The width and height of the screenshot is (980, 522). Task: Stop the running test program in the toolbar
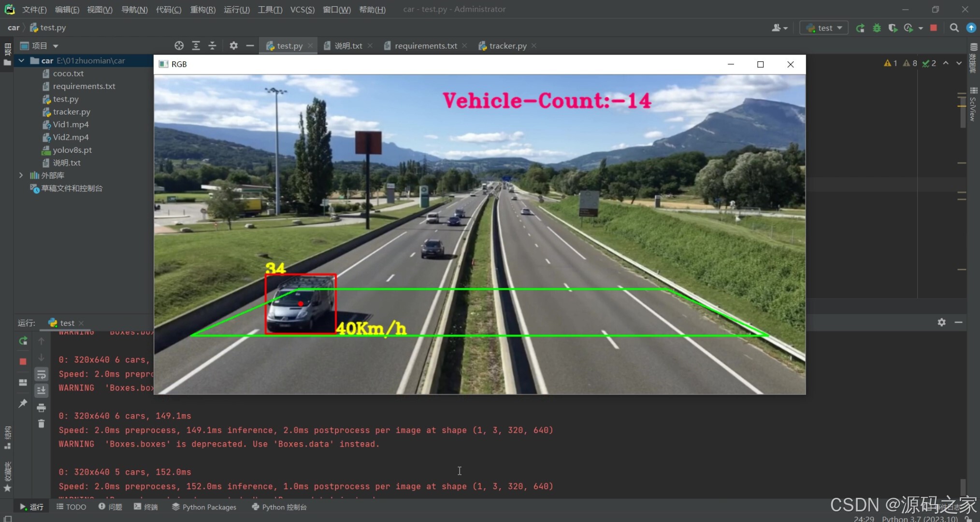[934, 28]
